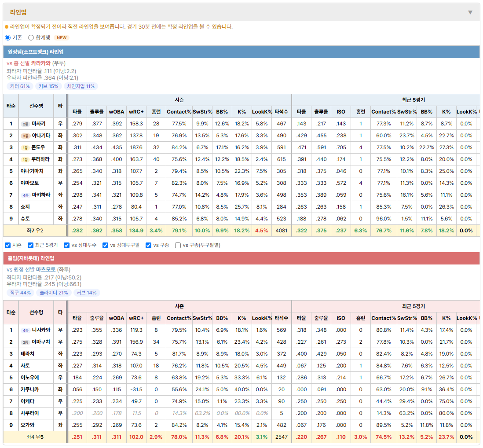Collapse the 라인업 panel arrow
Viewport: 483px width, 448px height.
(x=470, y=12)
